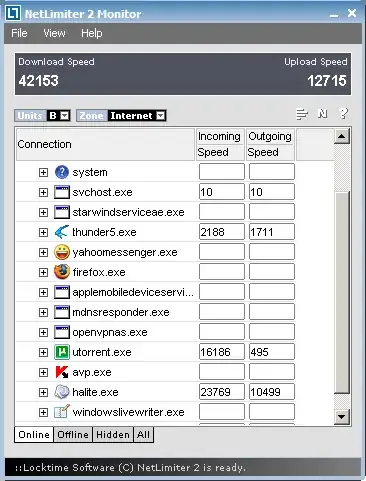Switch to the Online tab
This screenshot has height=481, width=366.
pyautogui.click(x=34, y=435)
